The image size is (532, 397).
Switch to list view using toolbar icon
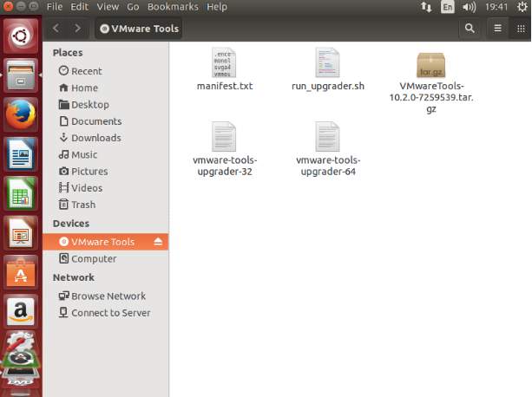coord(498,29)
